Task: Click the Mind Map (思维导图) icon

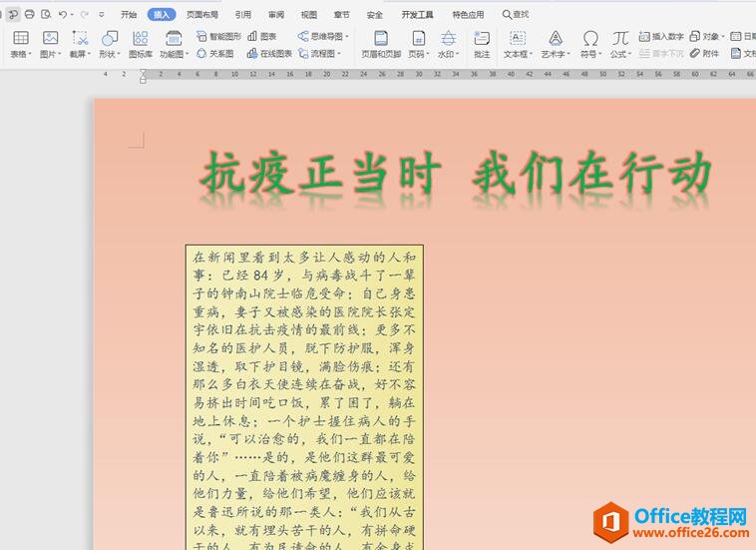Action: pos(303,36)
